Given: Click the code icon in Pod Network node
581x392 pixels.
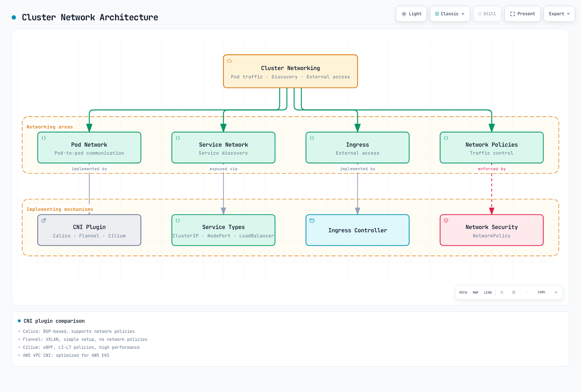Looking at the screenshot, I should [44, 138].
